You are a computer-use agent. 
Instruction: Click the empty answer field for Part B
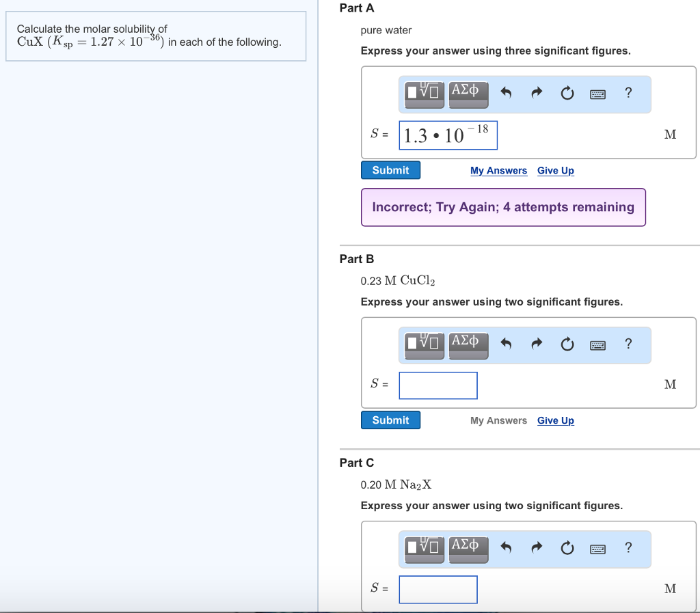tap(437, 385)
